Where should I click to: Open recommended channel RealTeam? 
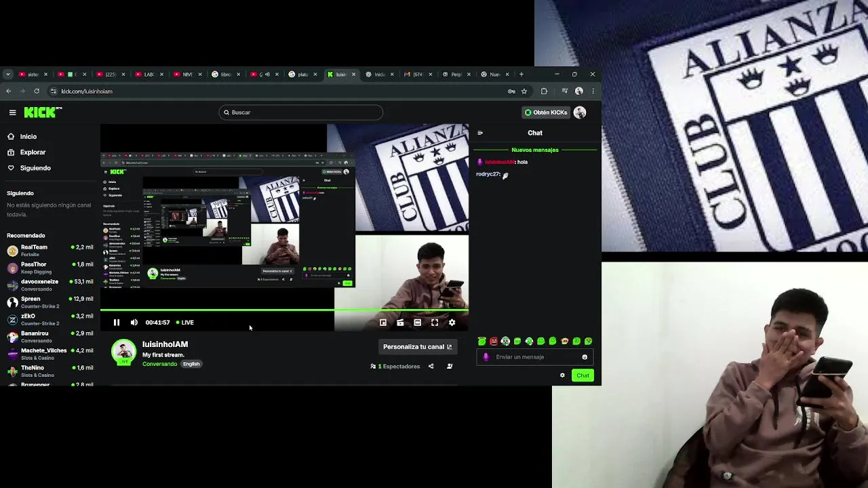(x=50, y=251)
